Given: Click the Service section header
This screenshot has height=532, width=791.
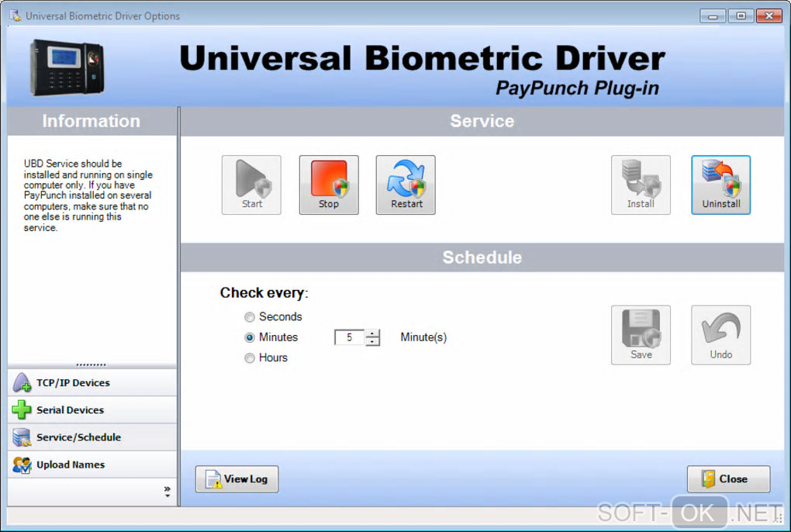Looking at the screenshot, I should tap(482, 121).
